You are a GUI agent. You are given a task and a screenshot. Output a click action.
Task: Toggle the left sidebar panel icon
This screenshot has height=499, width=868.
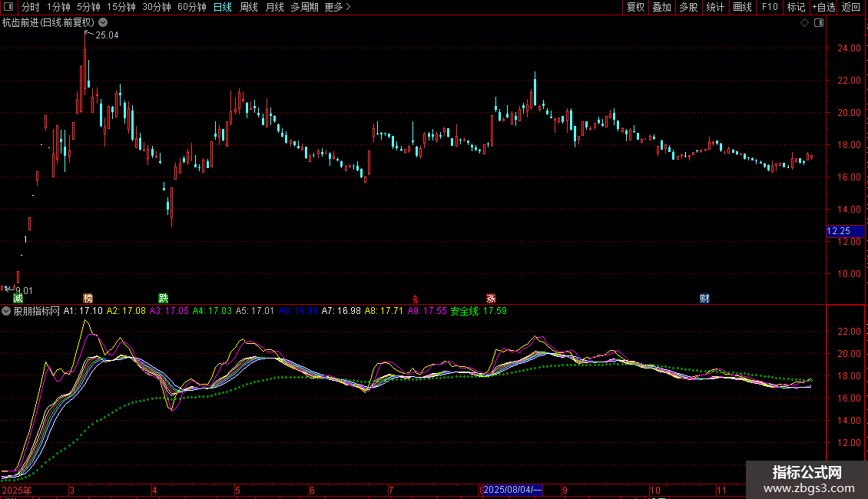click(x=7, y=7)
